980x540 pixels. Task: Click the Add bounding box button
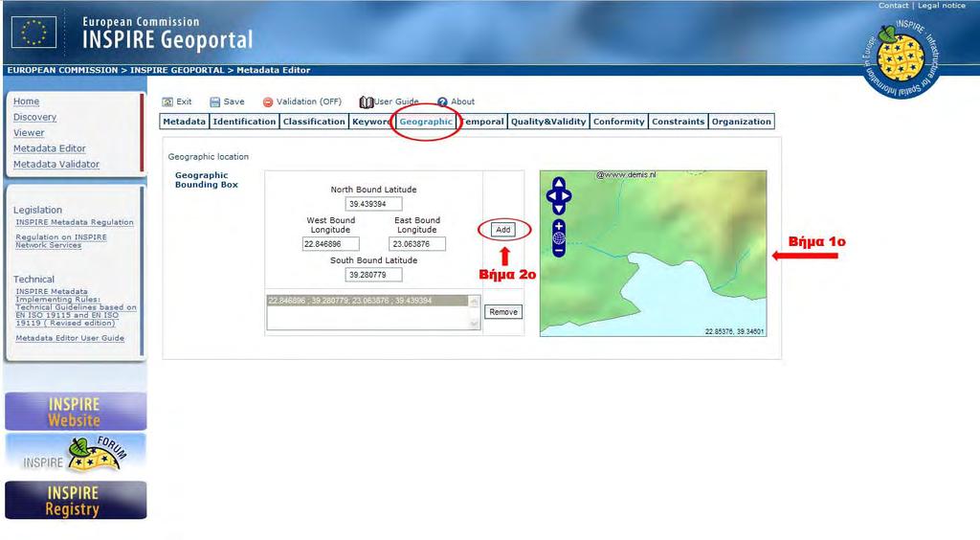503,230
